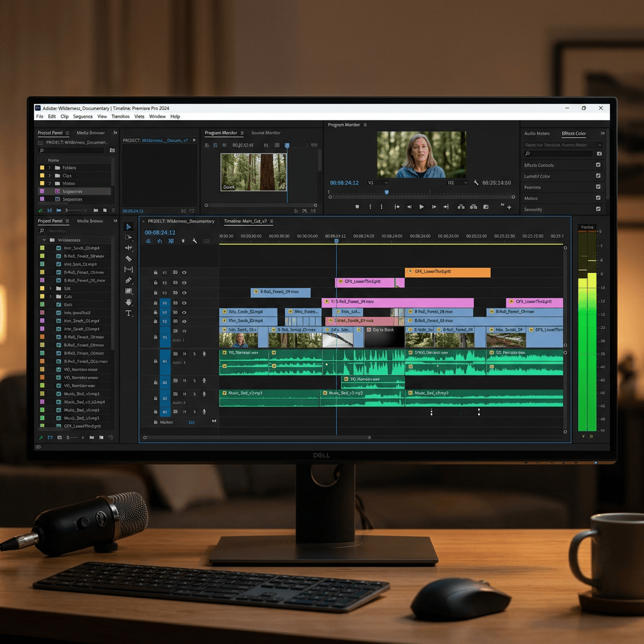The width and height of the screenshot is (644, 644).
Task: Click the snap magnet icon in timeline
Action: point(160,241)
